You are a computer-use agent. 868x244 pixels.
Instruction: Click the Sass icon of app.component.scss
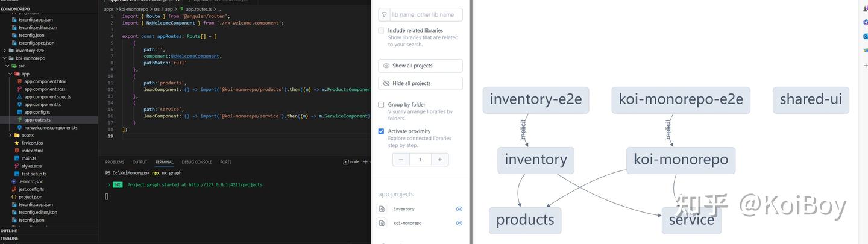click(x=20, y=89)
